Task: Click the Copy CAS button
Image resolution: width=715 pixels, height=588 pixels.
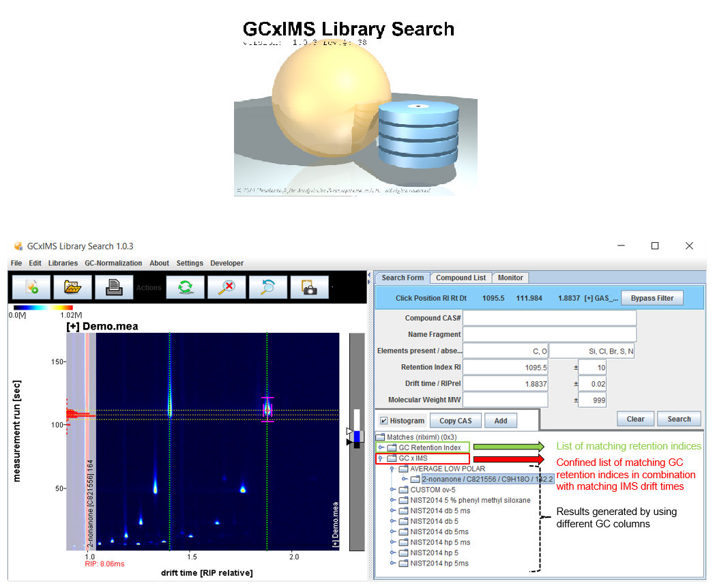Action: (x=456, y=421)
